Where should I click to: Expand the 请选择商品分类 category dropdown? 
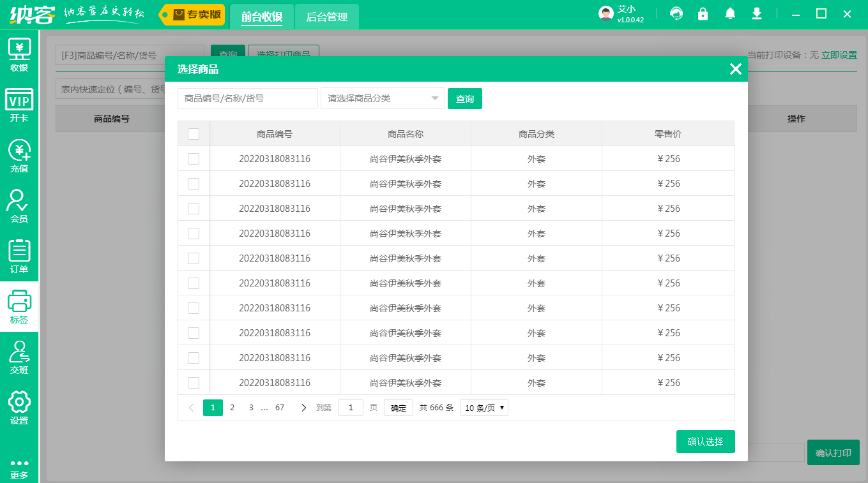382,98
